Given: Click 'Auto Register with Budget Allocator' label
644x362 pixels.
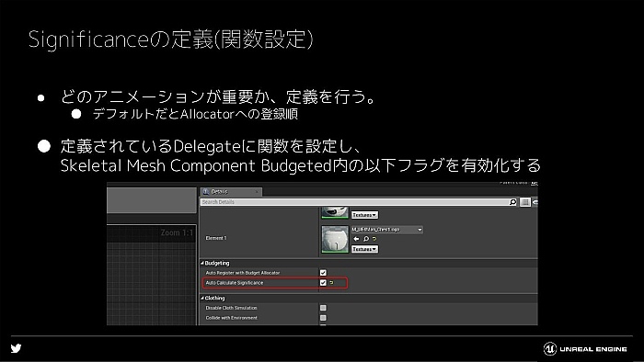Looking at the screenshot, I should click(243, 273).
